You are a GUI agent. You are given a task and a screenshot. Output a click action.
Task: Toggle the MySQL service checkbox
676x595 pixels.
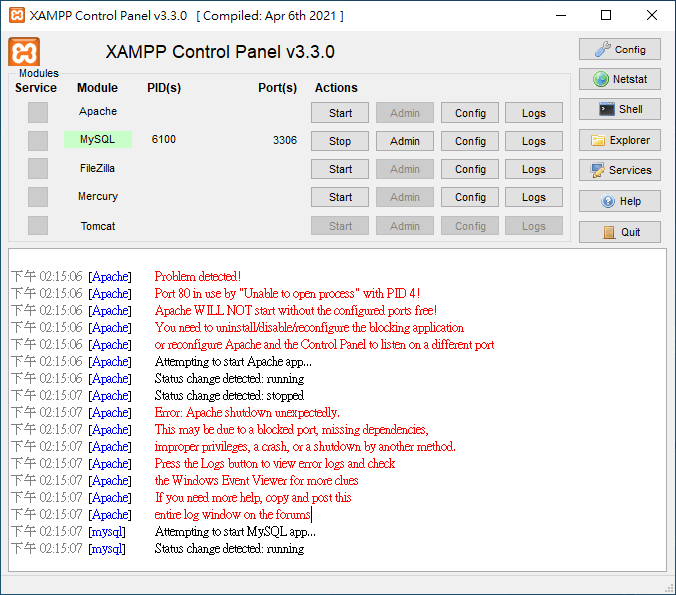(38, 141)
